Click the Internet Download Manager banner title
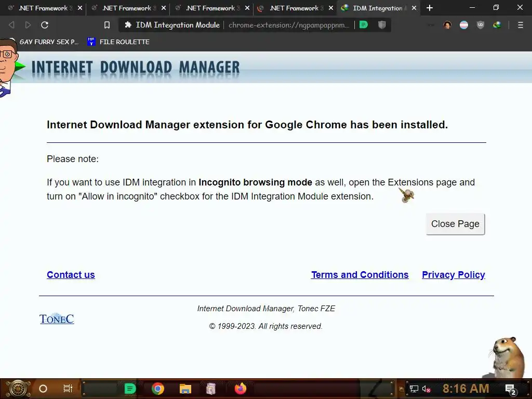This screenshot has width=532, height=399. point(136,67)
